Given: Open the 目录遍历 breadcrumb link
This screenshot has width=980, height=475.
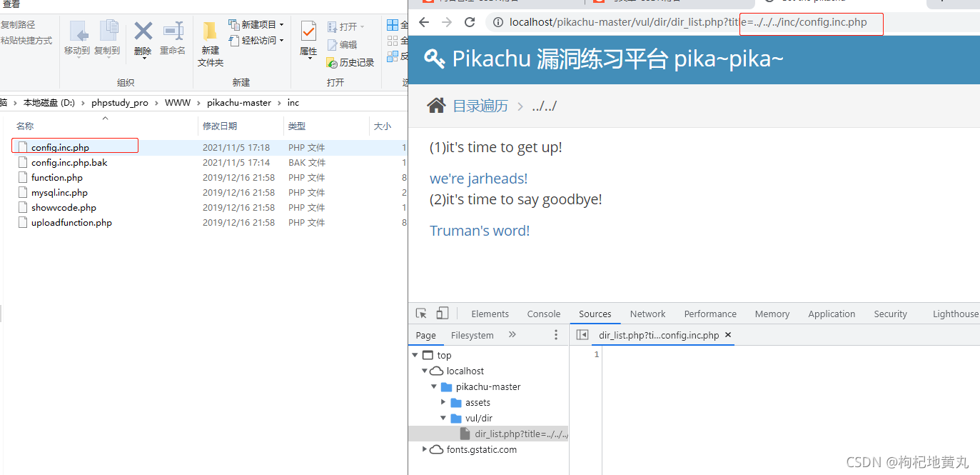Looking at the screenshot, I should click(x=480, y=106).
